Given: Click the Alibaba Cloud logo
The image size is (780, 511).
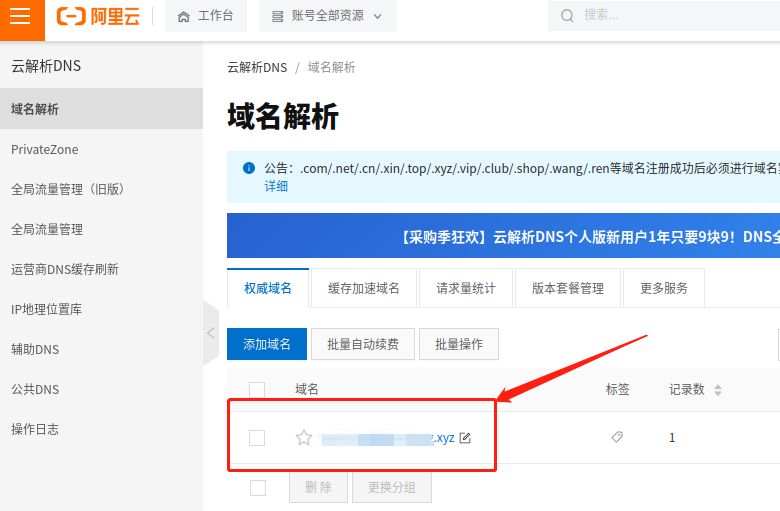Looking at the screenshot, I should click(98, 16).
